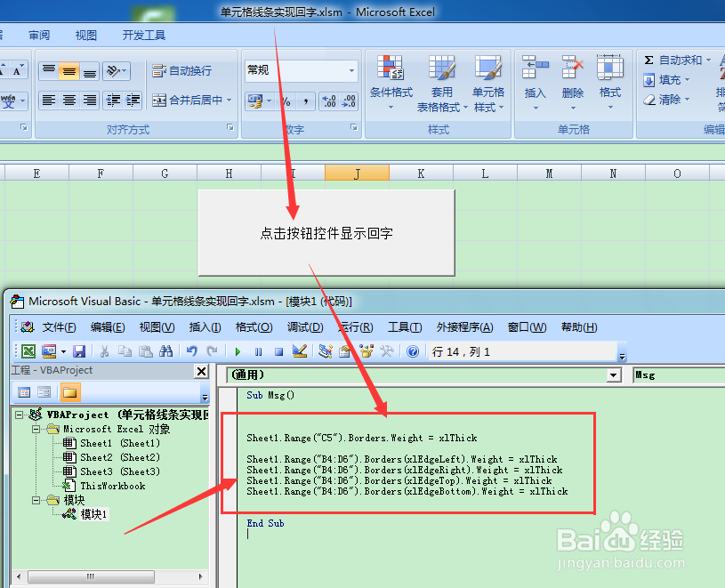This screenshot has width=725, height=588.
Task: Click the VBA Find binoculars icon
Action: (x=165, y=351)
